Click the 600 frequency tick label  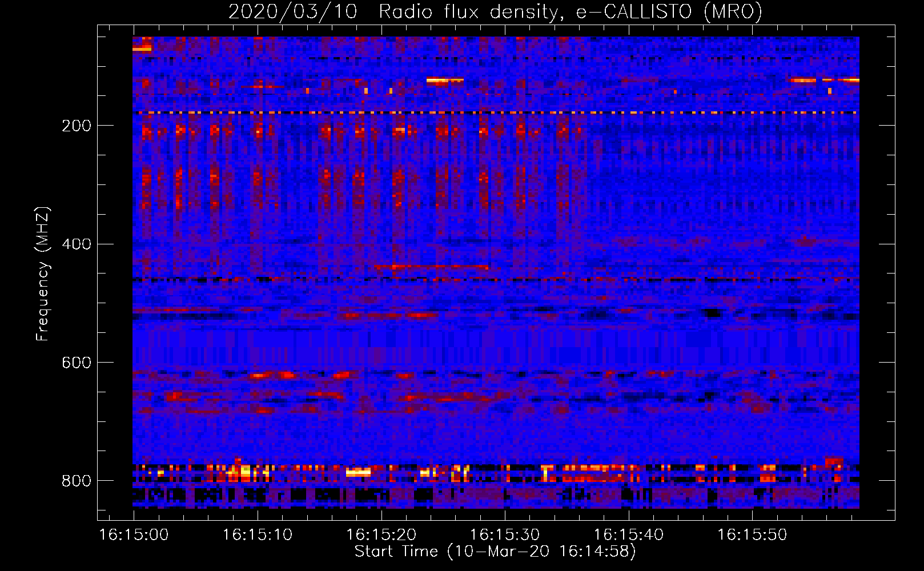pyautogui.click(x=77, y=363)
